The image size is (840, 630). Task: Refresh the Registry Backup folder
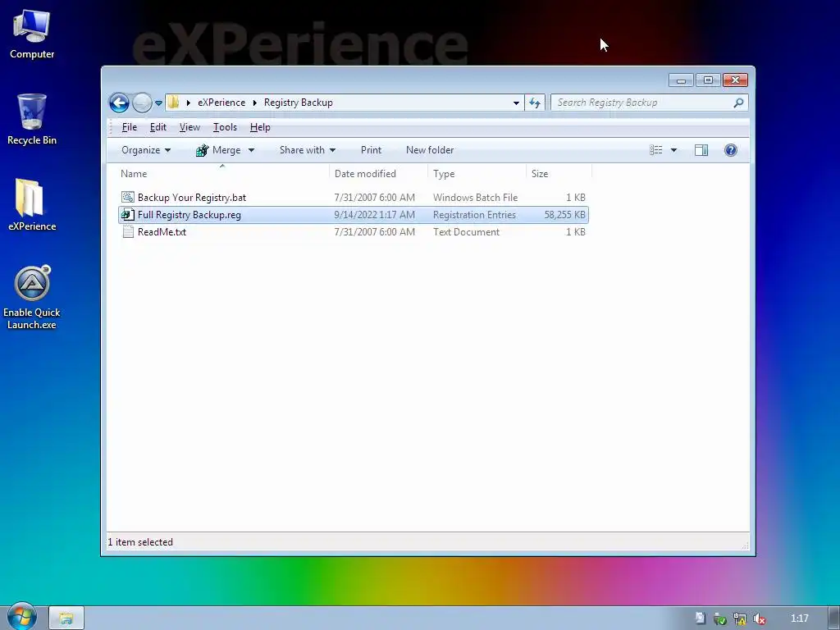click(535, 103)
